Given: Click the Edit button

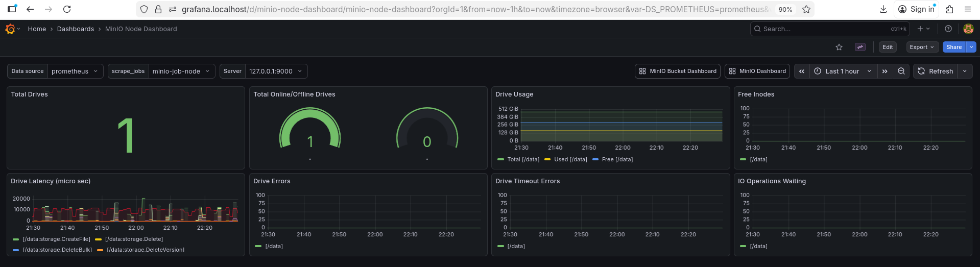Looking at the screenshot, I should pos(888,47).
